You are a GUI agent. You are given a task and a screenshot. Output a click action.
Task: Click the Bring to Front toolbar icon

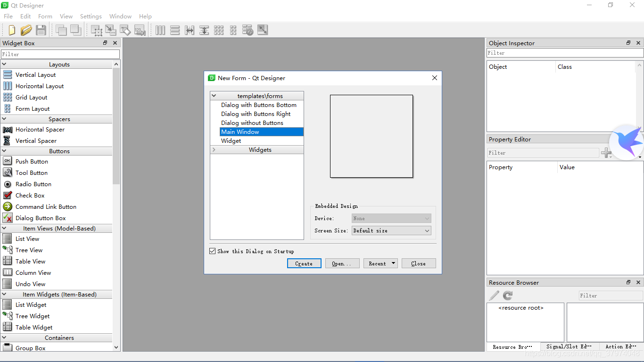click(75, 30)
